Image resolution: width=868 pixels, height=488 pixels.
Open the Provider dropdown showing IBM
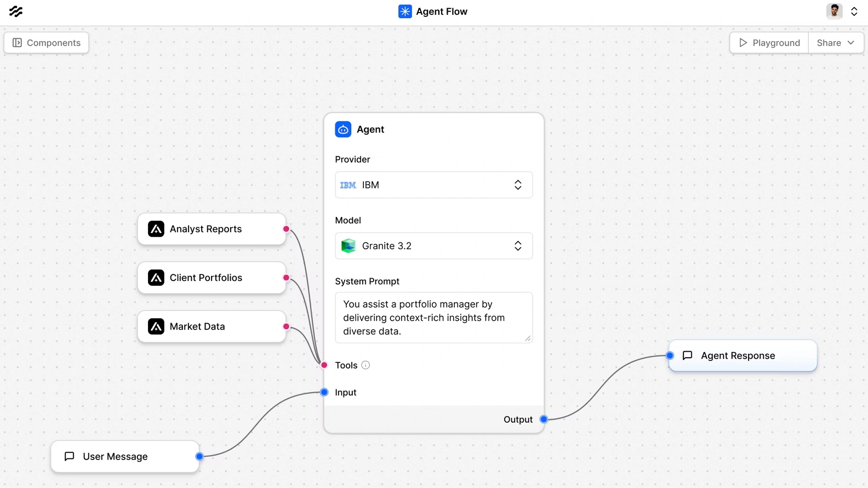point(433,185)
